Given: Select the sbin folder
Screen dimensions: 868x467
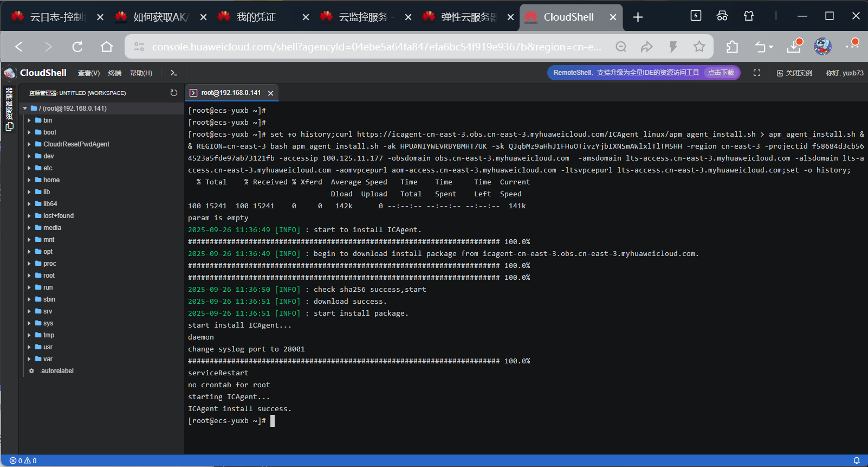Looking at the screenshot, I should coord(49,299).
